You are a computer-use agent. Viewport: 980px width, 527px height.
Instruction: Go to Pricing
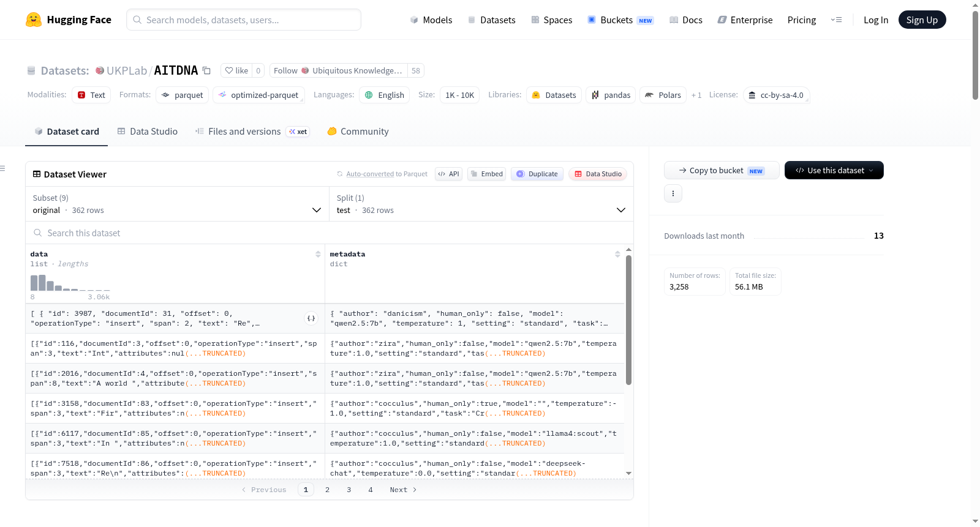coord(802,20)
